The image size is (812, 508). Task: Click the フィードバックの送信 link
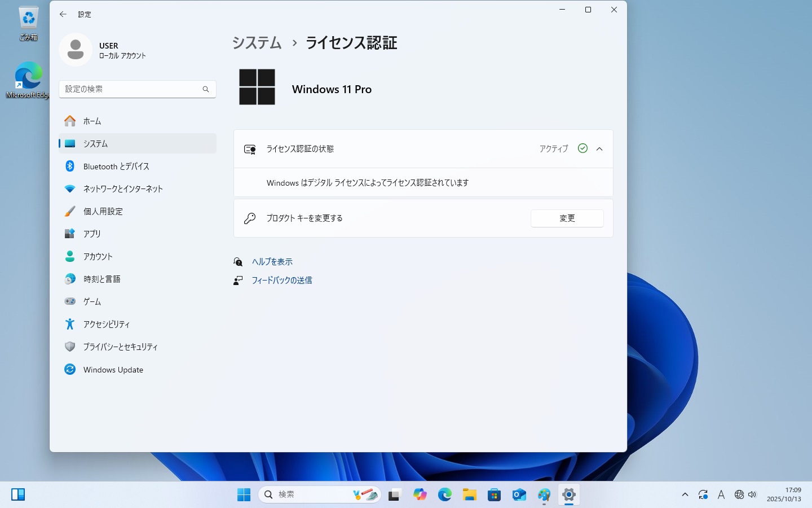(x=281, y=281)
